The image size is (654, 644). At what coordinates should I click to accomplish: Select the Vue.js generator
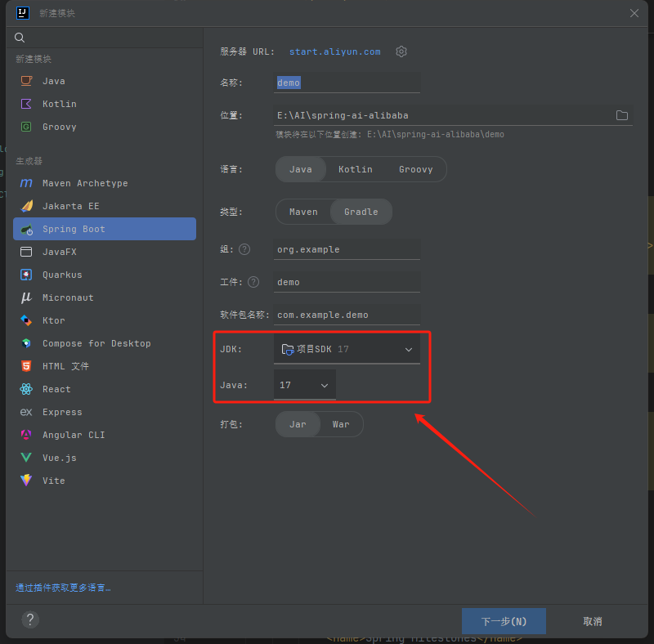[105, 458]
